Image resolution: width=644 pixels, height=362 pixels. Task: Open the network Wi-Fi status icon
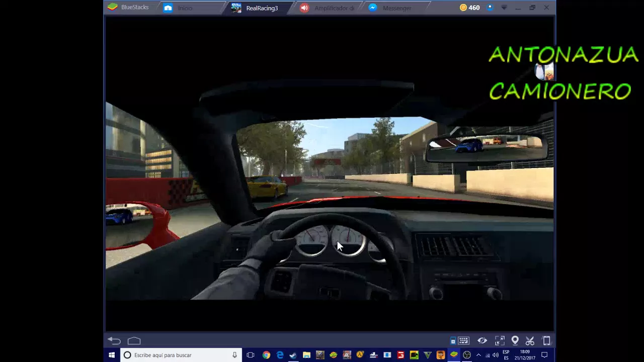(488, 355)
